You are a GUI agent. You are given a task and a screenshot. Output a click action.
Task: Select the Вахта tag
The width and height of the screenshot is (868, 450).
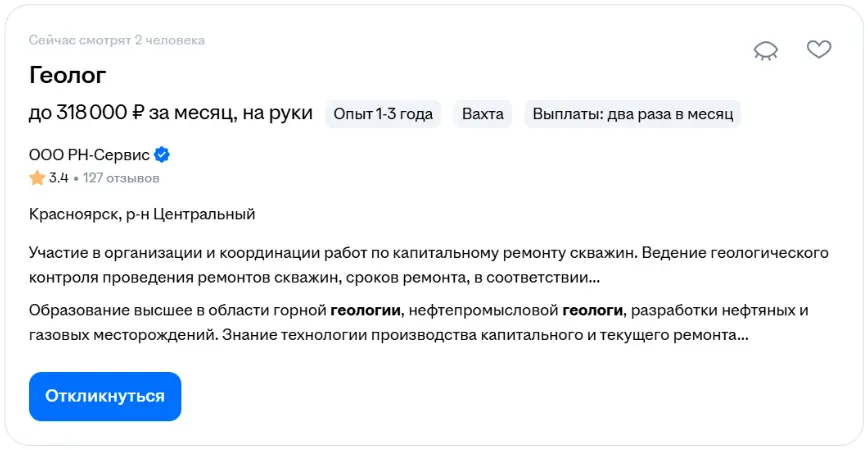click(x=483, y=114)
